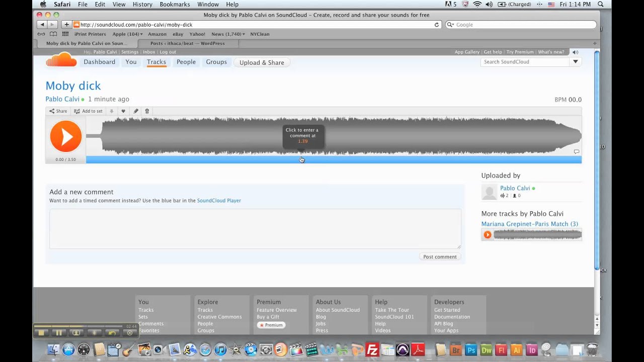
Task: Click Safari back button
Action: tap(42, 25)
